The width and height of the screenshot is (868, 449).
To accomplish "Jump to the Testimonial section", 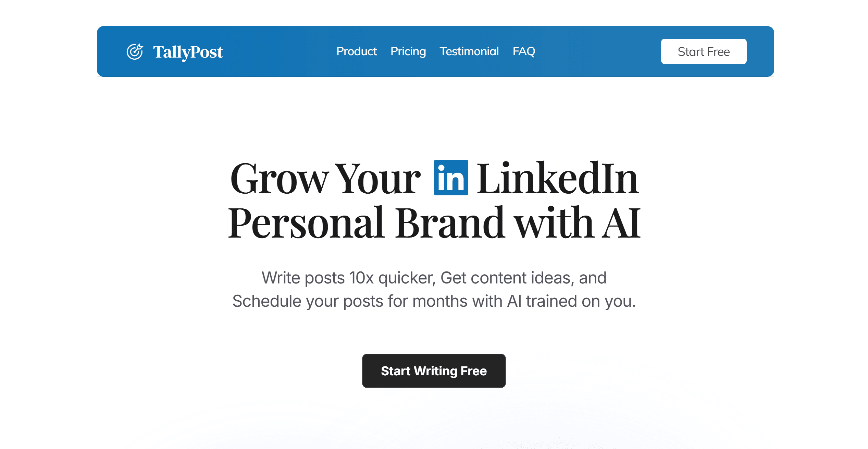I will 469,51.
